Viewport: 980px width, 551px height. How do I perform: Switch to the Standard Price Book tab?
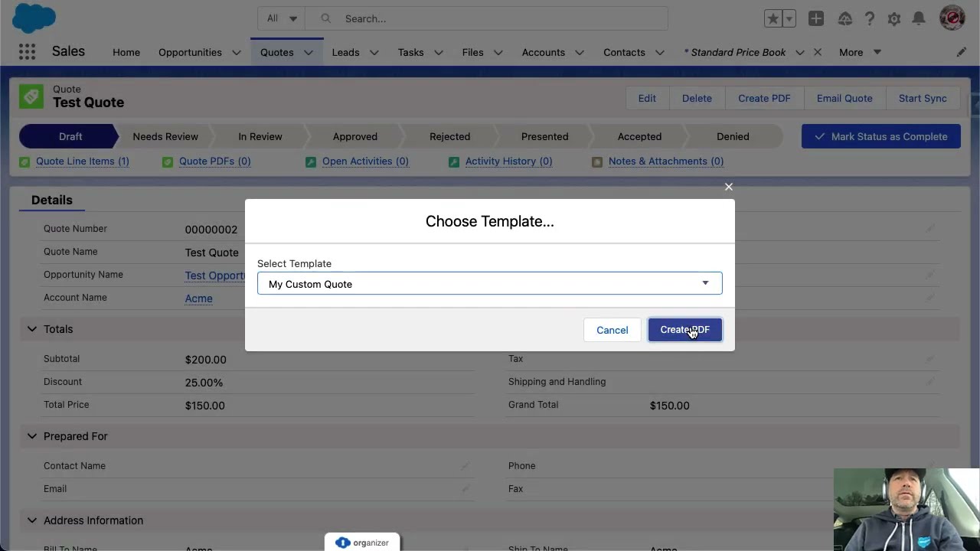735,52
